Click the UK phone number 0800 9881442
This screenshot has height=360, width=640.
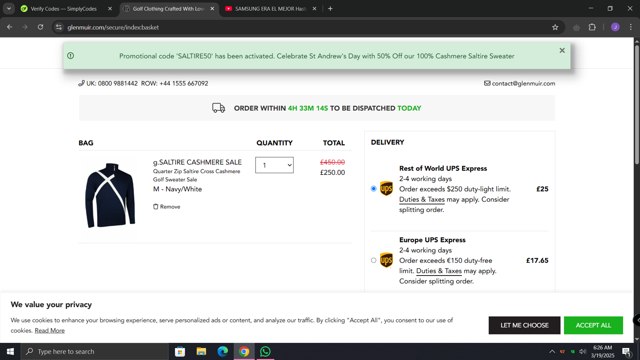pos(118,83)
